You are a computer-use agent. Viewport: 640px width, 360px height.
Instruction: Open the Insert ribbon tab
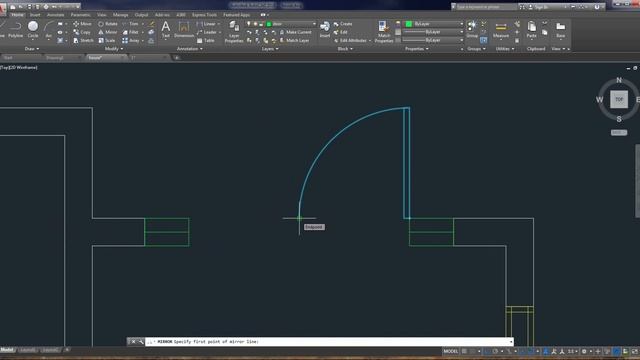coord(35,15)
